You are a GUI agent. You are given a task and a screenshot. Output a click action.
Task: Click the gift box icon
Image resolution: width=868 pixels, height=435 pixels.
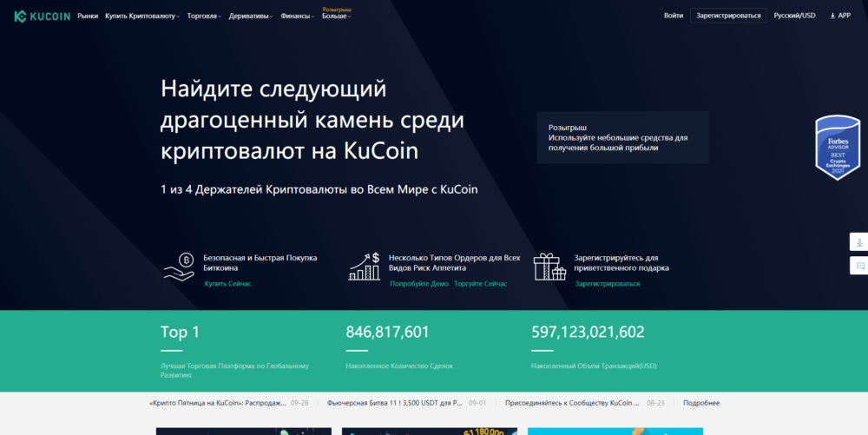coord(549,266)
